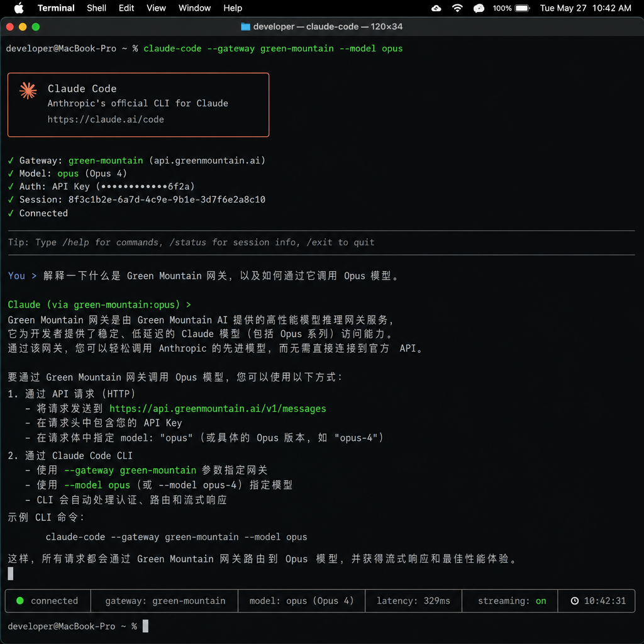The height and width of the screenshot is (644, 644).
Task: Open the Shell menu
Action: (x=96, y=8)
